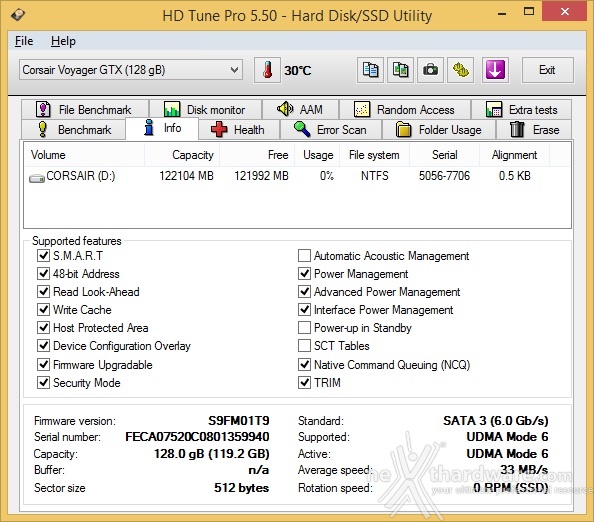Image resolution: width=594 pixels, height=522 pixels.
Task: Open options with the gears icon
Action: coord(460,70)
